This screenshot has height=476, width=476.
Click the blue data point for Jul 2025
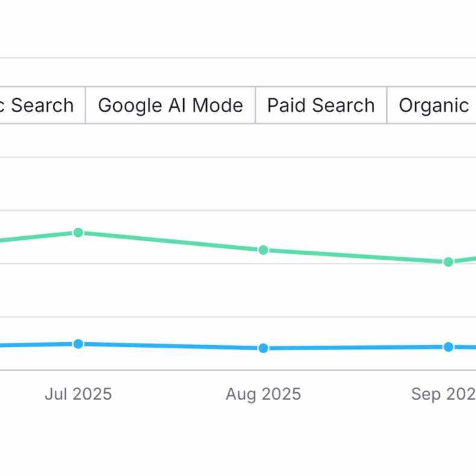coord(78,344)
